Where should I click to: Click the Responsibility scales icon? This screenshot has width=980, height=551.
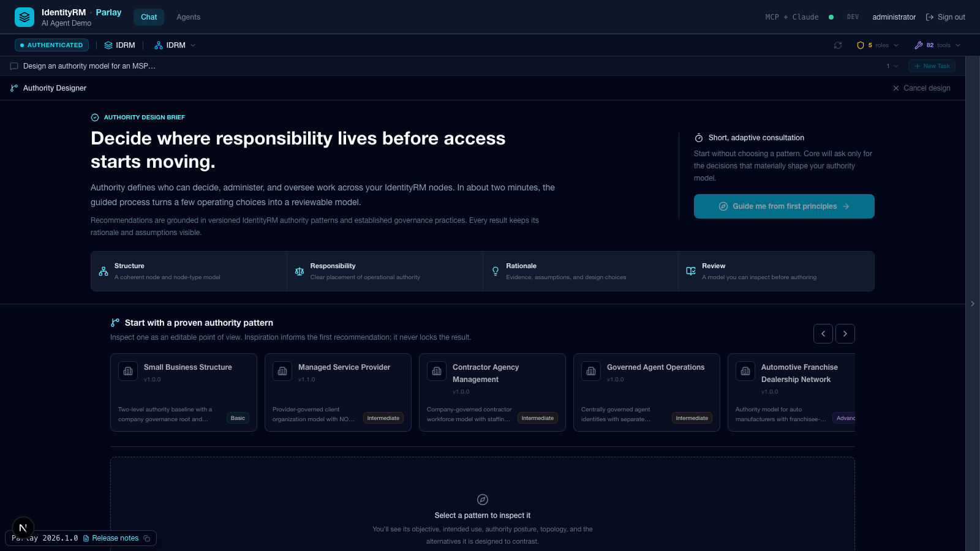tap(300, 271)
